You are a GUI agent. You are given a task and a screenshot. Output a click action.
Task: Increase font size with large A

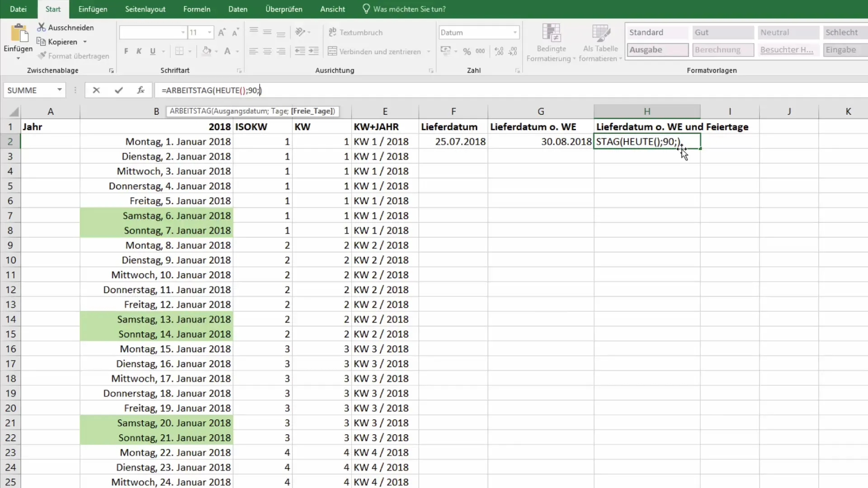click(222, 33)
